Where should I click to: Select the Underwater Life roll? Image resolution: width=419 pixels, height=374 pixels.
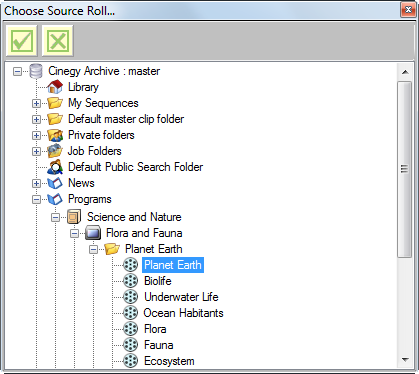(x=181, y=297)
